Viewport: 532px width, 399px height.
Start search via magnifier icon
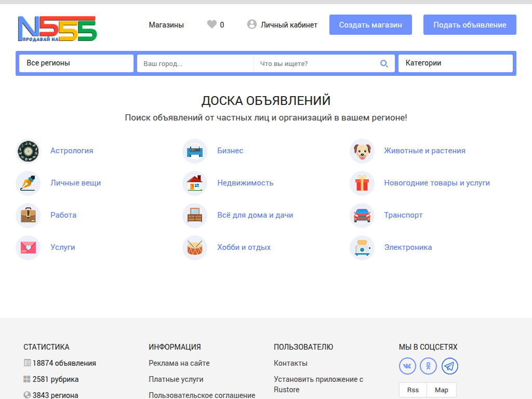[384, 63]
